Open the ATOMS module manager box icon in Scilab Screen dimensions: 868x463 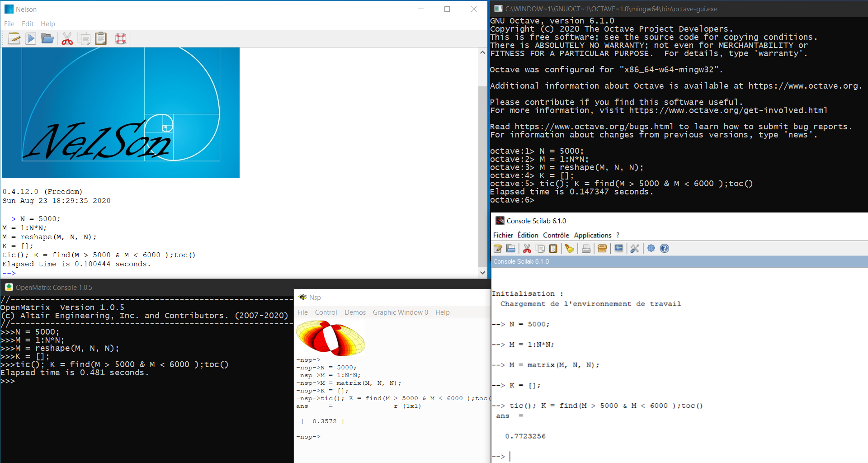[602, 248]
